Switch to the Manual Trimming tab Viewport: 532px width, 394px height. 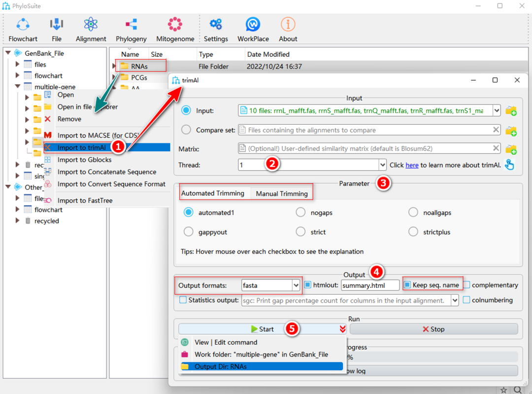[282, 194]
